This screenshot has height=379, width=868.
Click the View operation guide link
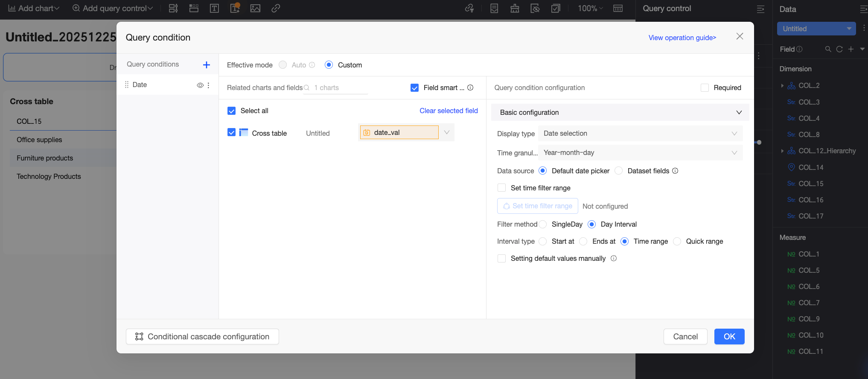682,38
